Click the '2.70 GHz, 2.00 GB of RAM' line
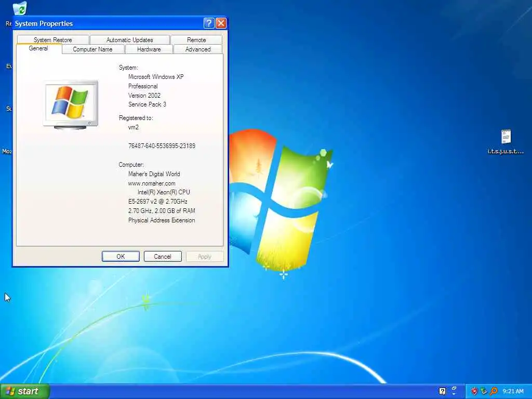The width and height of the screenshot is (532, 399). coord(162,211)
